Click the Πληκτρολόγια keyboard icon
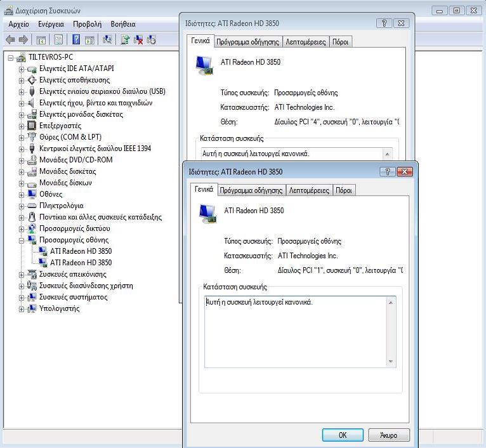The image size is (486, 448). click(x=32, y=206)
